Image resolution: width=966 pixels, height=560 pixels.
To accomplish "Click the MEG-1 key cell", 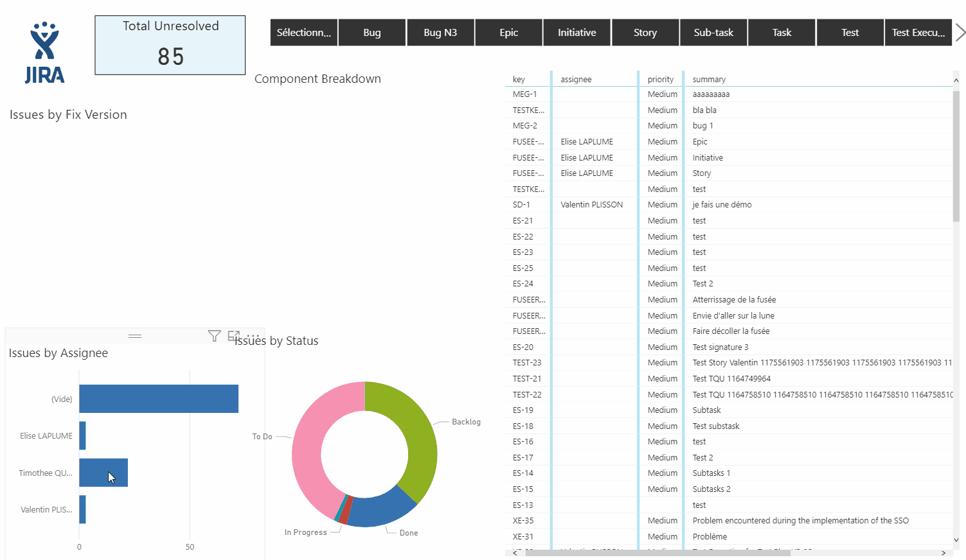I will tap(525, 94).
